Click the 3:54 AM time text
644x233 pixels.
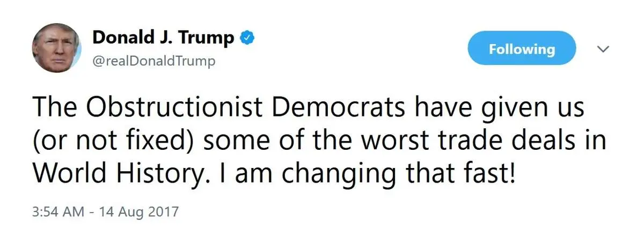[x=56, y=211]
